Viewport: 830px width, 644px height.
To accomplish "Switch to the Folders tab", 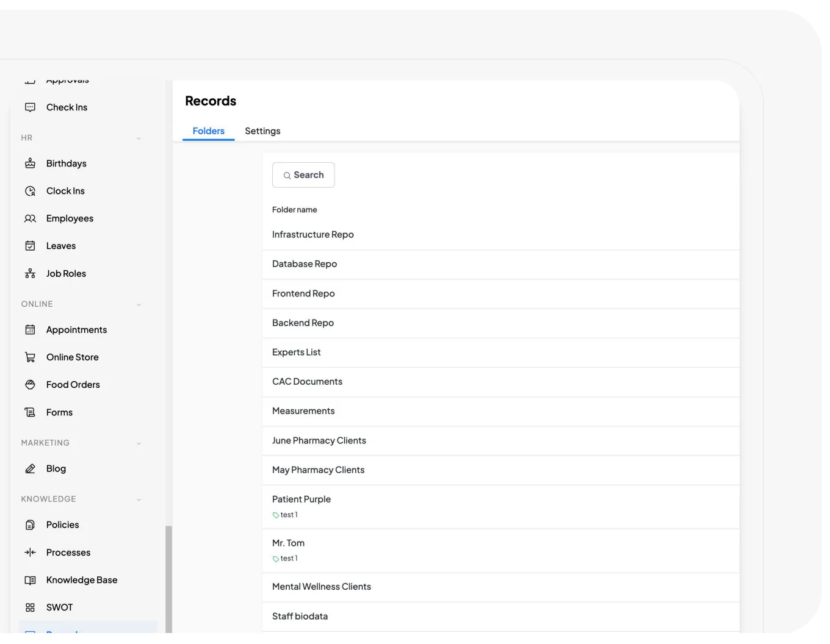I will [209, 131].
